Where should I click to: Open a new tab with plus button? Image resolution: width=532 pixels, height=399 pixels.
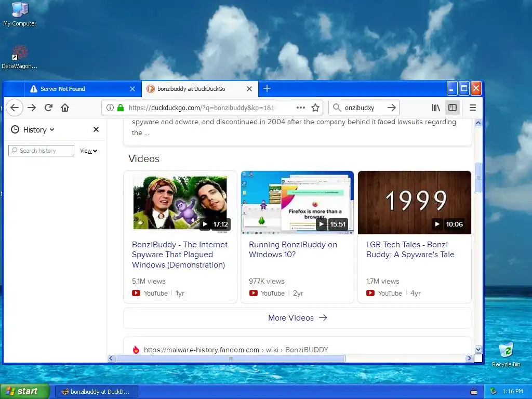tap(267, 88)
